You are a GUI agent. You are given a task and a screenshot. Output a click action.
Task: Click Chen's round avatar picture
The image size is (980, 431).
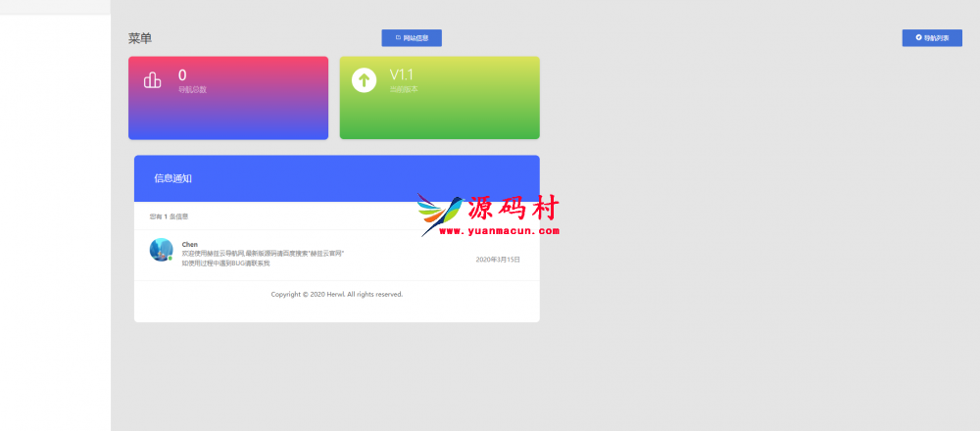pos(161,250)
